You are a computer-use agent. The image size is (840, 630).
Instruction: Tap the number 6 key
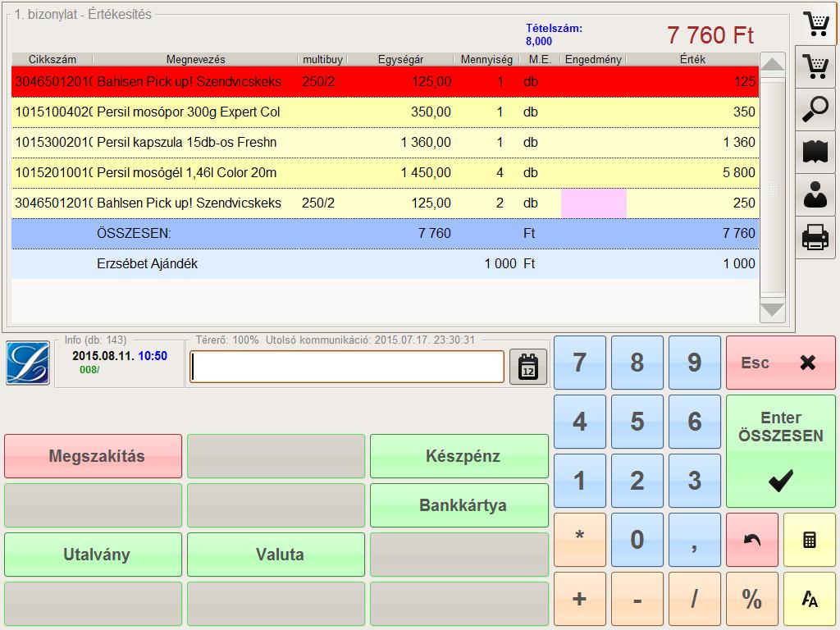[x=695, y=422]
